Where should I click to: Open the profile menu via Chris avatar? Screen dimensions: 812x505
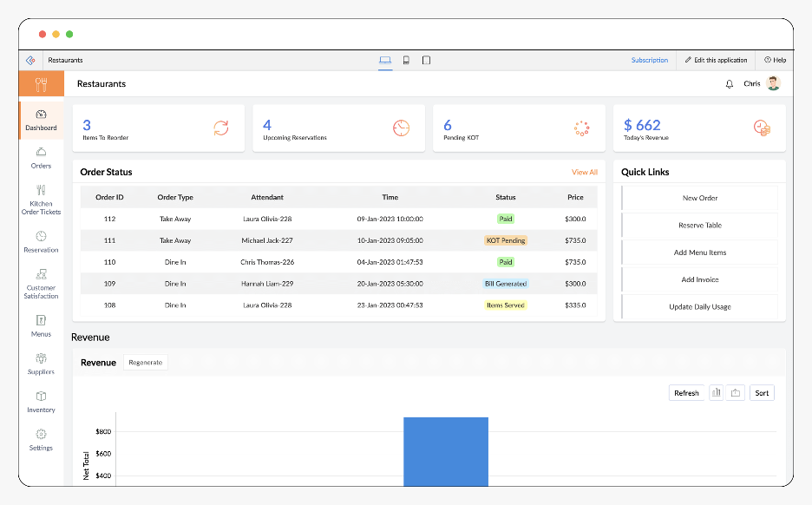(x=772, y=83)
